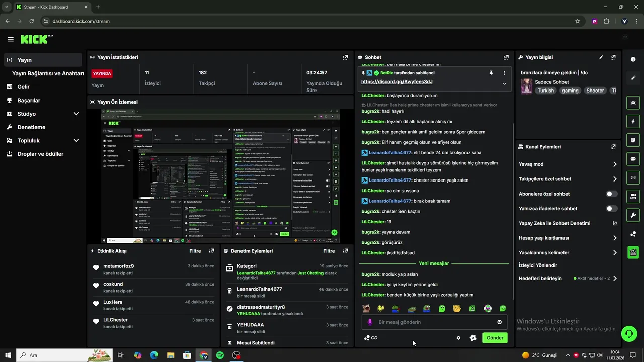Pop out the Kanal Eylemleri panel
644x362 pixels.
click(x=613, y=147)
